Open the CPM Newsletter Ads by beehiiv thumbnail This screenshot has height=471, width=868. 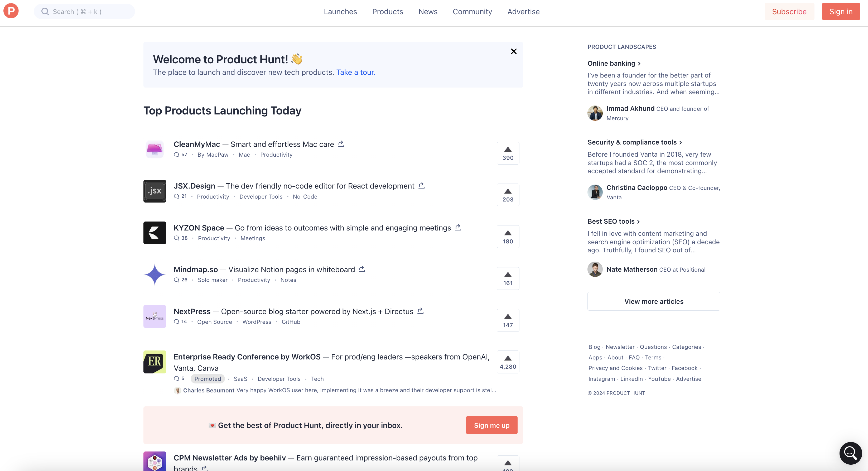pos(155,461)
